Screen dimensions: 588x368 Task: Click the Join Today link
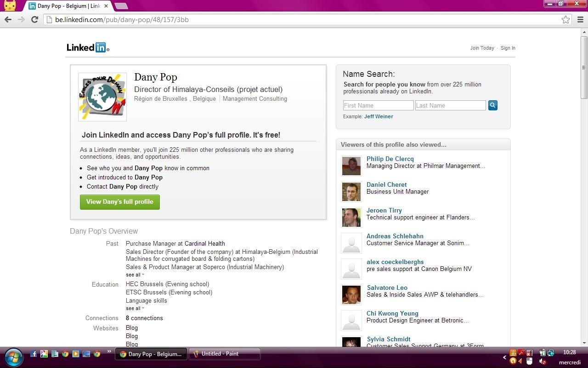pyautogui.click(x=482, y=48)
